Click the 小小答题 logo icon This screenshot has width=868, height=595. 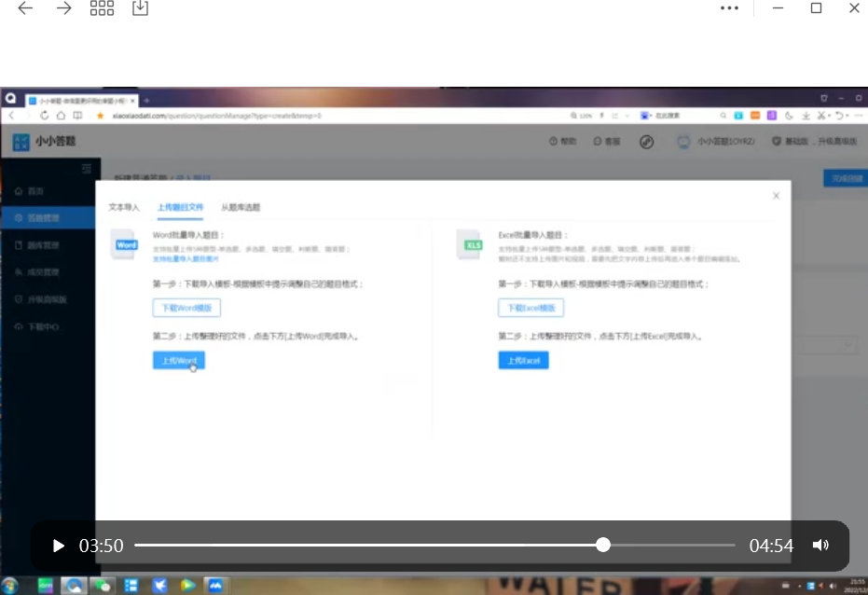click(x=21, y=142)
